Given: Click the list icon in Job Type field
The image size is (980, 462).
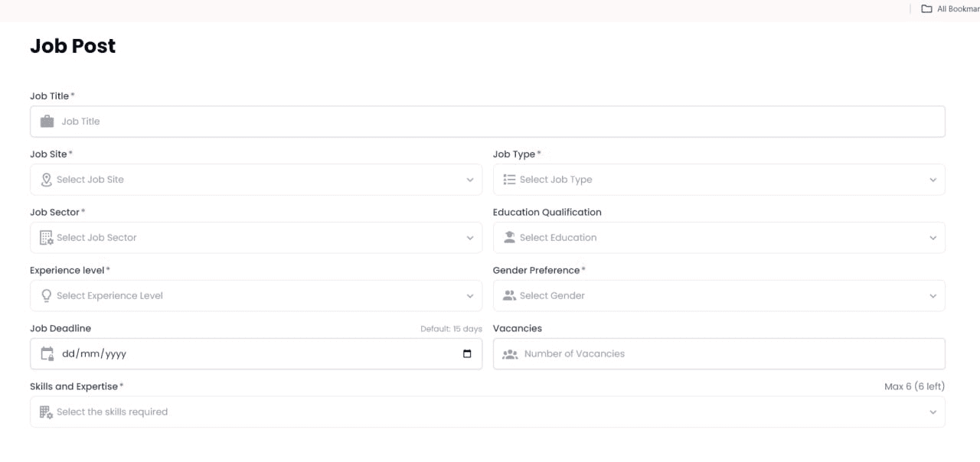Looking at the screenshot, I should pos(509,180).
